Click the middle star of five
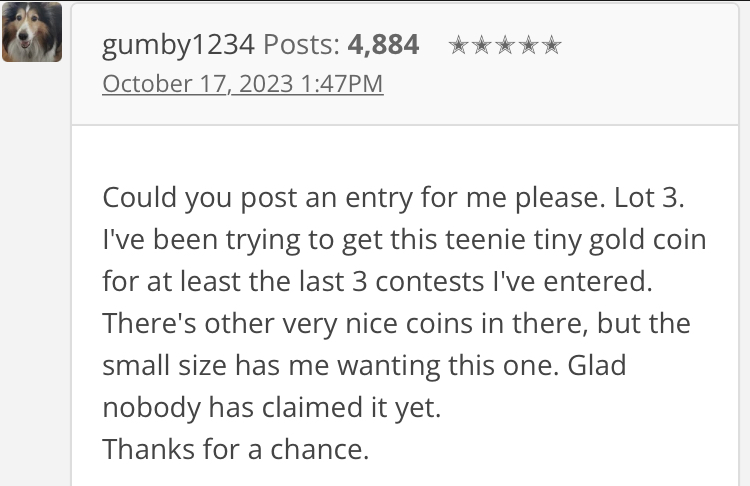Viewport: 750px width, 486px height. (505, 45)
